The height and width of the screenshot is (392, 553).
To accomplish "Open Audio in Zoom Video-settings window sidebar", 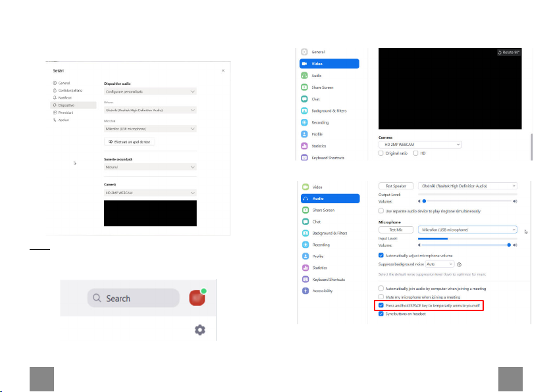I will tap(311, 76).
